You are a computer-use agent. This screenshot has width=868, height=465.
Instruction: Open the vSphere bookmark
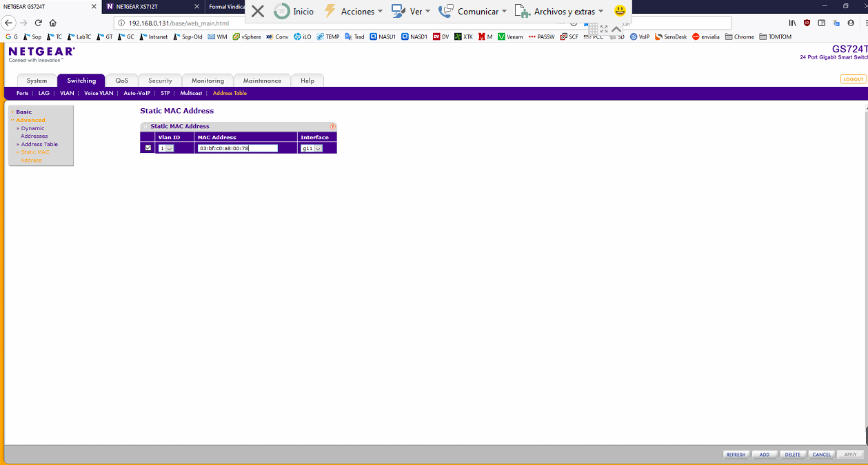pyautogui.click(x=246, y=37)
